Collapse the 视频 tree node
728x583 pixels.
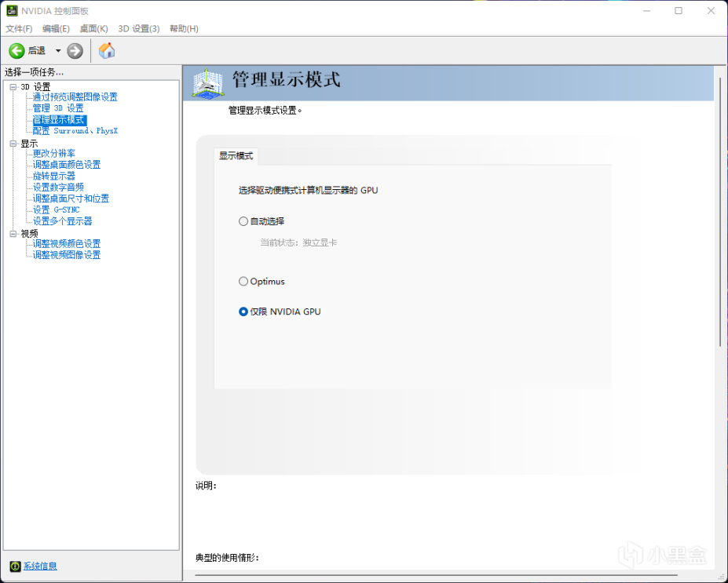pyautogui.click(x=13, y=234)
